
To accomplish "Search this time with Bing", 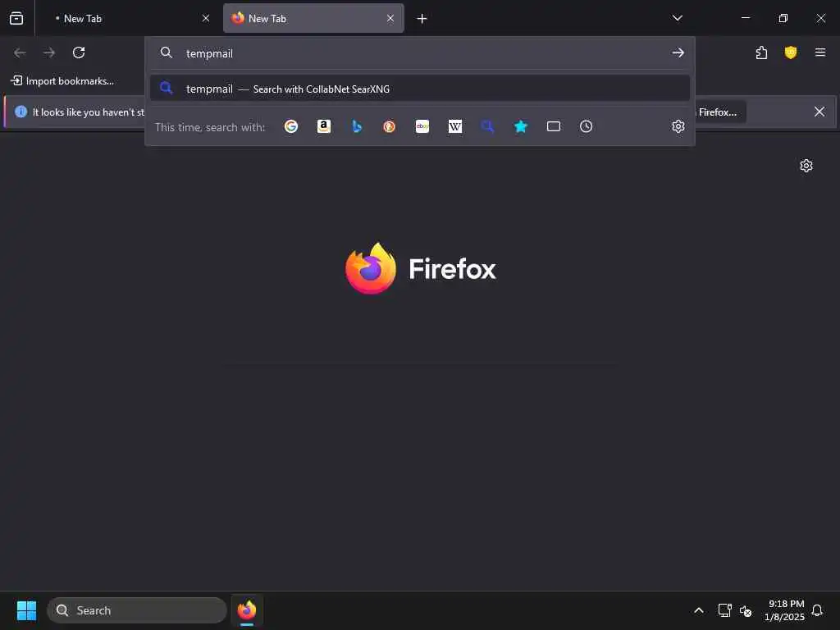I will pos(357,126).
